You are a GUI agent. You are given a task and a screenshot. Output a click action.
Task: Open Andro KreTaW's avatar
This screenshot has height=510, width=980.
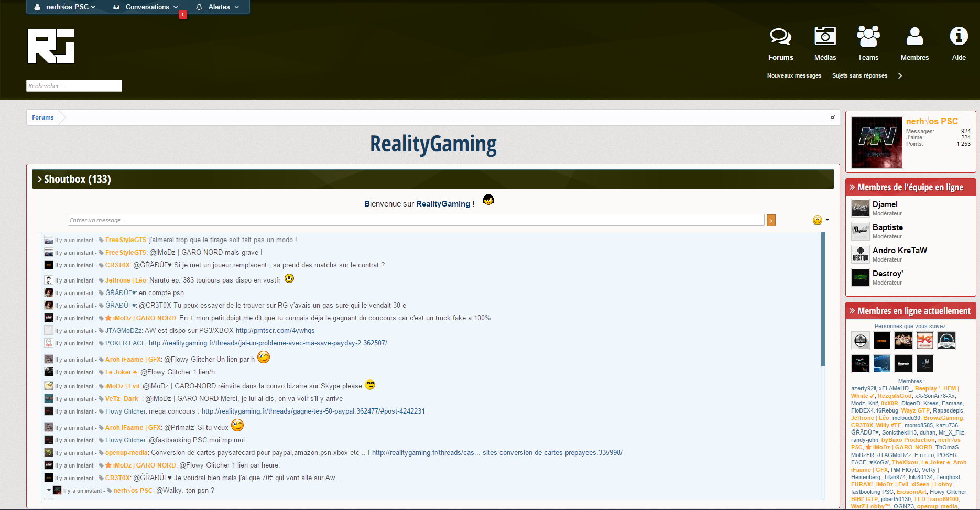point(860,254)
